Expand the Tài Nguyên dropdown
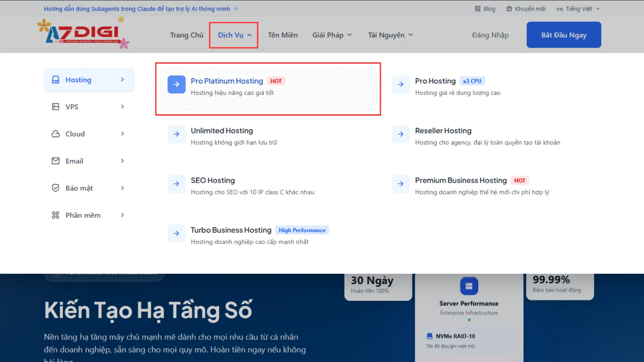Viewport: 644px width, 362px height. pyautogui.click(x=390, y=35)
